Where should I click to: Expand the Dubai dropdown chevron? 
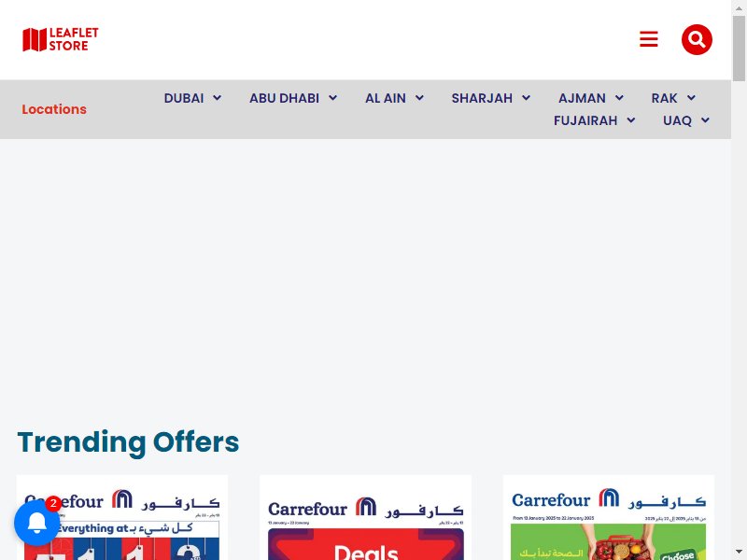(x=217, y=98)
